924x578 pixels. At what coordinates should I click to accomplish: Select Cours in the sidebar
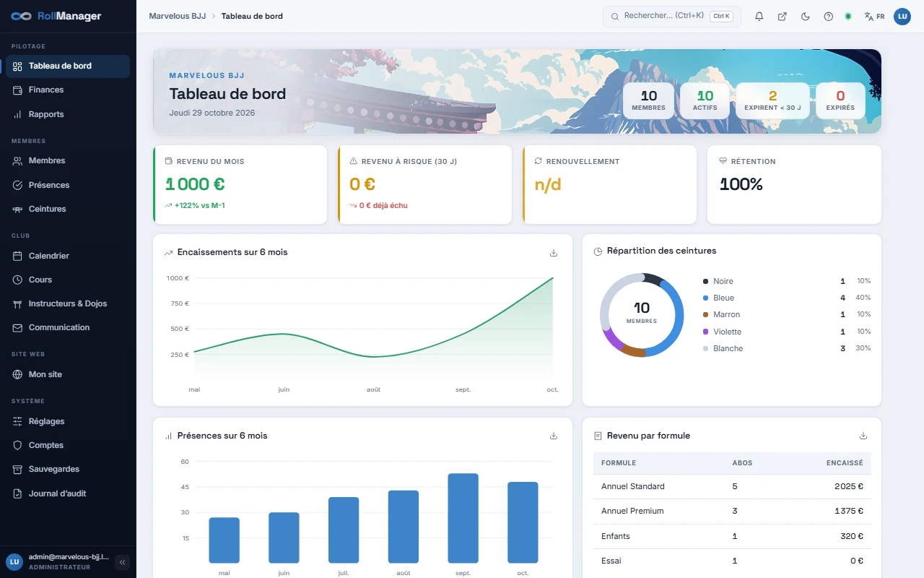point(68,280)
